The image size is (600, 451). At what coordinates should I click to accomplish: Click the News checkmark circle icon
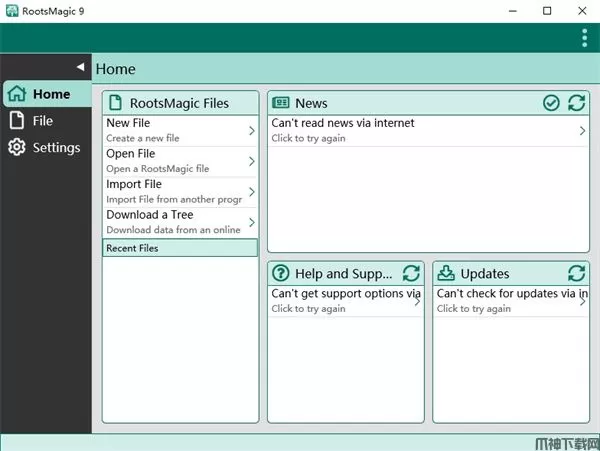coord(551,103)
